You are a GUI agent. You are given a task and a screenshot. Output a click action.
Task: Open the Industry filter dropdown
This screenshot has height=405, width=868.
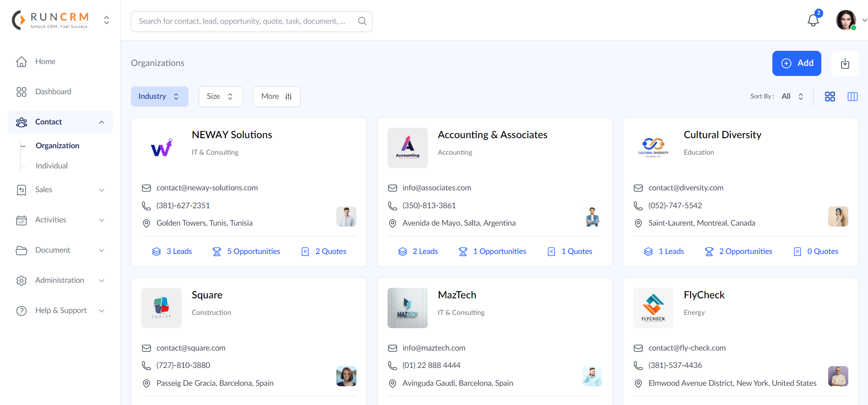(x=159, y=97)
